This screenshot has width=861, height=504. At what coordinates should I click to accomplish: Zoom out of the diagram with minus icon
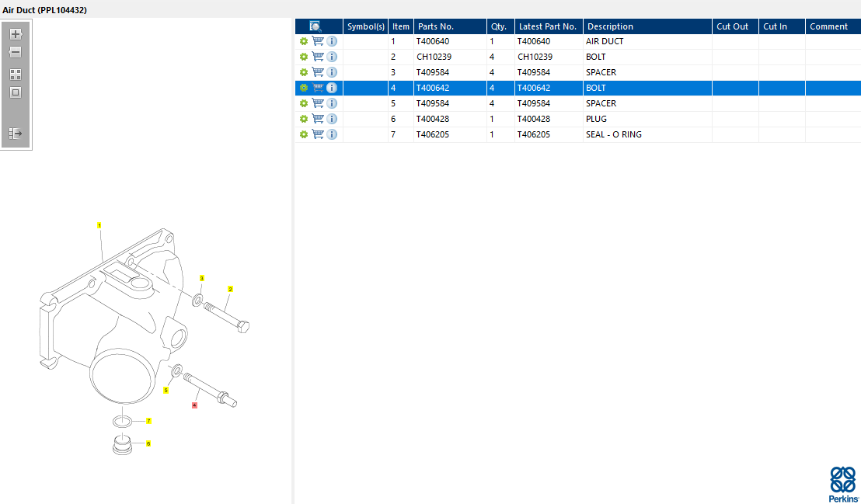point(16,52)
